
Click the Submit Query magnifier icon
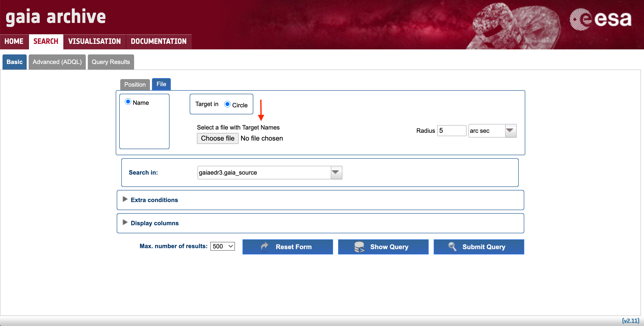452,247
